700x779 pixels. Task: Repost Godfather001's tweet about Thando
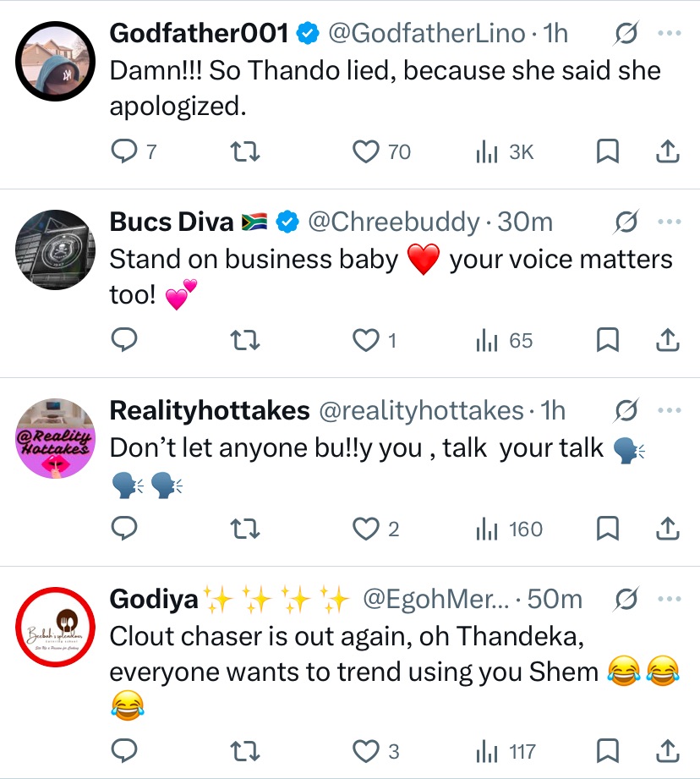coord(245,152)
